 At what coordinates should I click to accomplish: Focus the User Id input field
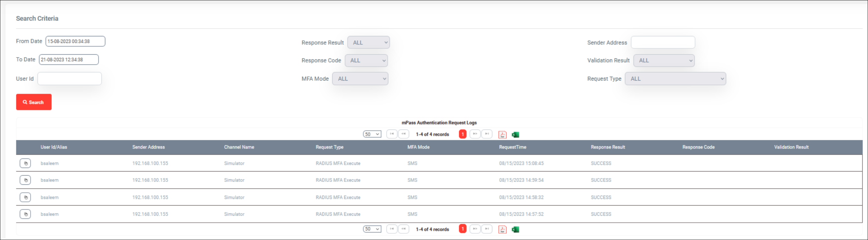pyautogui.click(x=69, y=79)
